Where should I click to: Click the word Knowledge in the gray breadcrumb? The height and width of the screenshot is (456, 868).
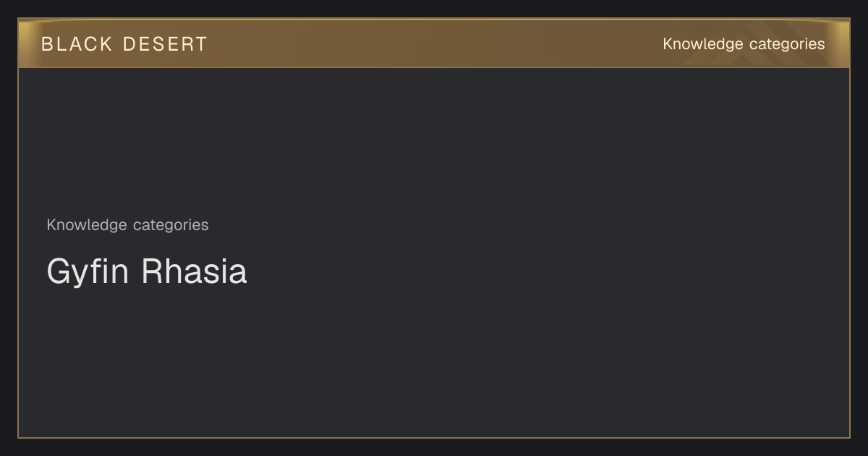87,225
